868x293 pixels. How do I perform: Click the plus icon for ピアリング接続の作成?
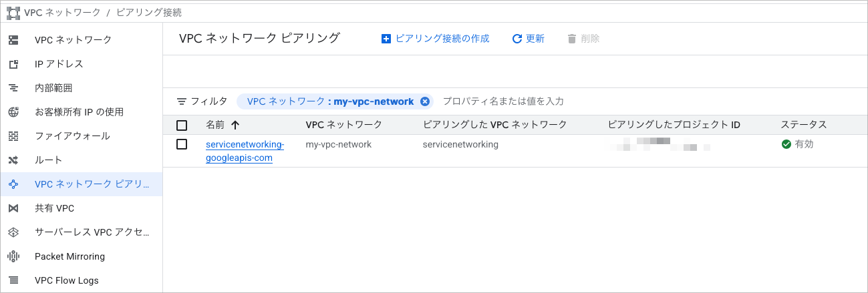point(386,39)
